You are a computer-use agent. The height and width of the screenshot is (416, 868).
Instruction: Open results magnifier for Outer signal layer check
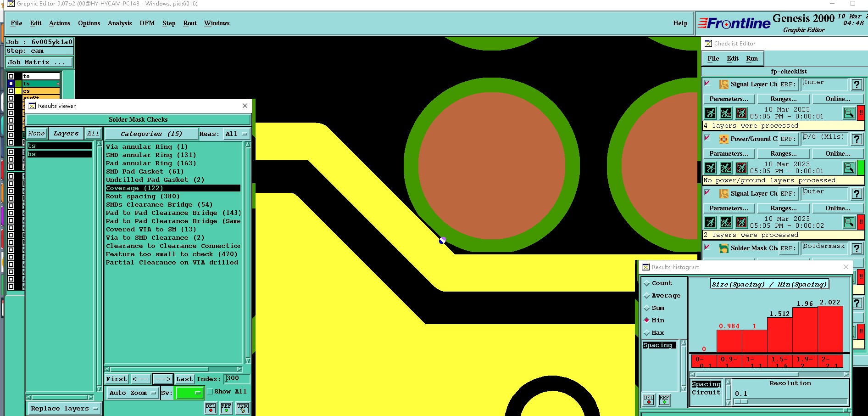click(x=849, y=222)
